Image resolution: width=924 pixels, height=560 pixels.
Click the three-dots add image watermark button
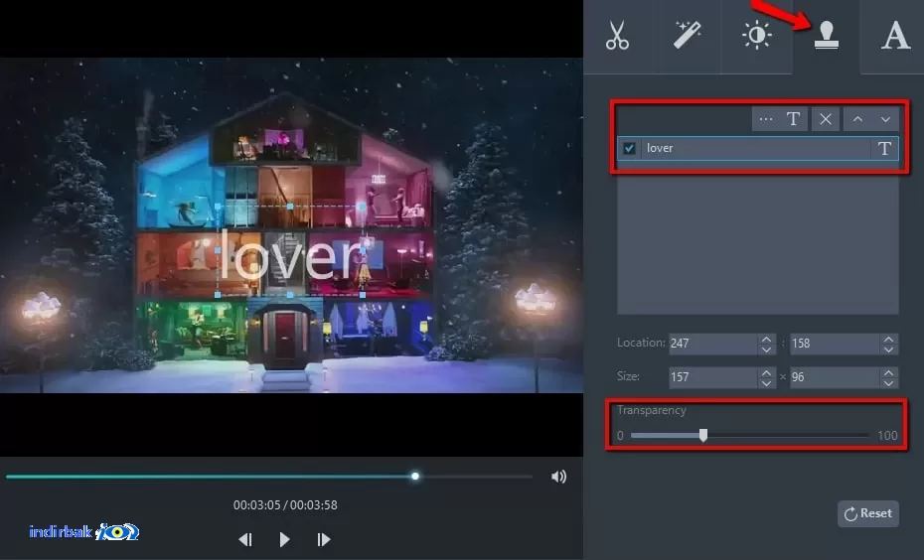tap(765, 119)
